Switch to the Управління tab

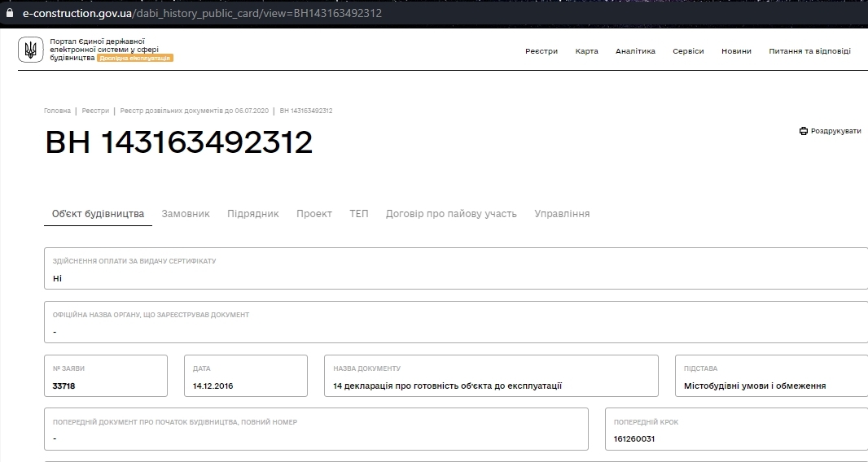tap(562, 214)
